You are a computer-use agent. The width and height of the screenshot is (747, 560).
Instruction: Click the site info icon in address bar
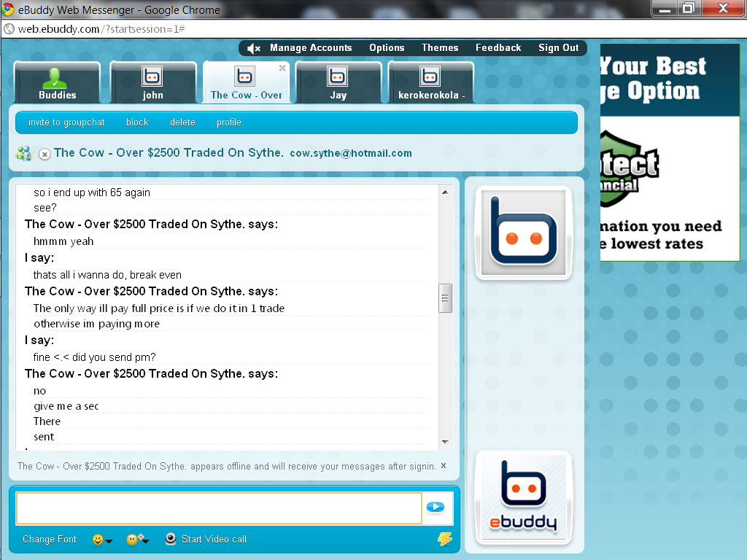click(9, 29)
